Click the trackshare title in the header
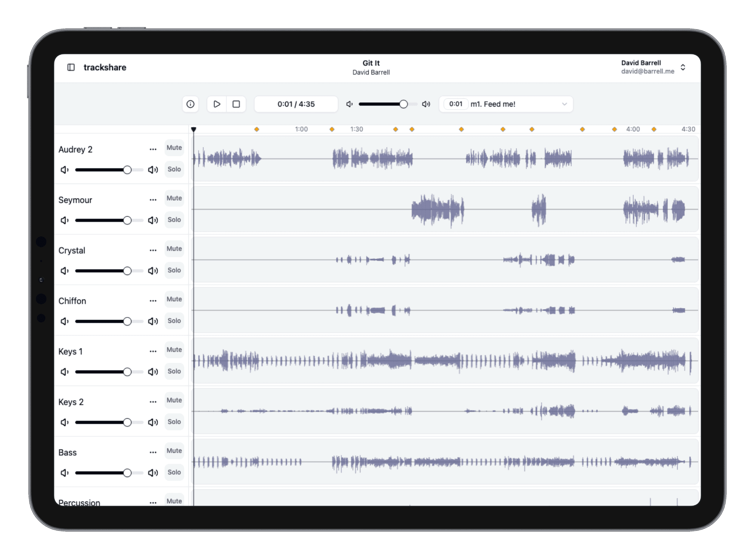The height and width of the screenshot is (560, 755). point(105,67)
